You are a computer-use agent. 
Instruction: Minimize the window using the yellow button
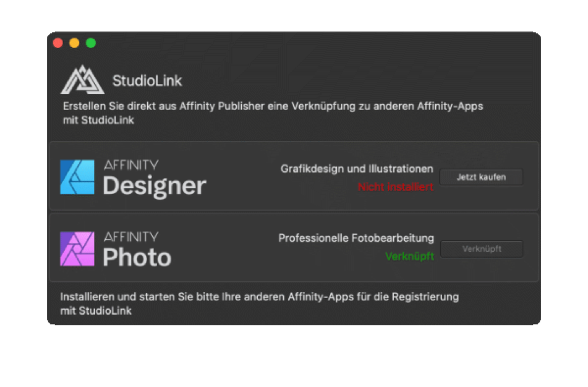click(x=74, y=43)
